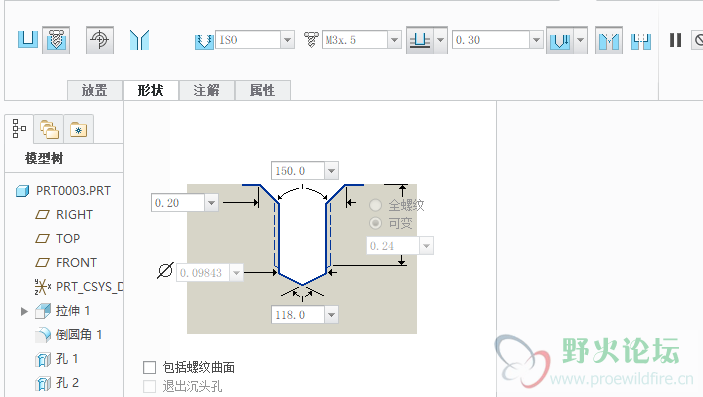Switch to the 放置 tab
Screen dimensions: 703x397
tap(95, 90)
